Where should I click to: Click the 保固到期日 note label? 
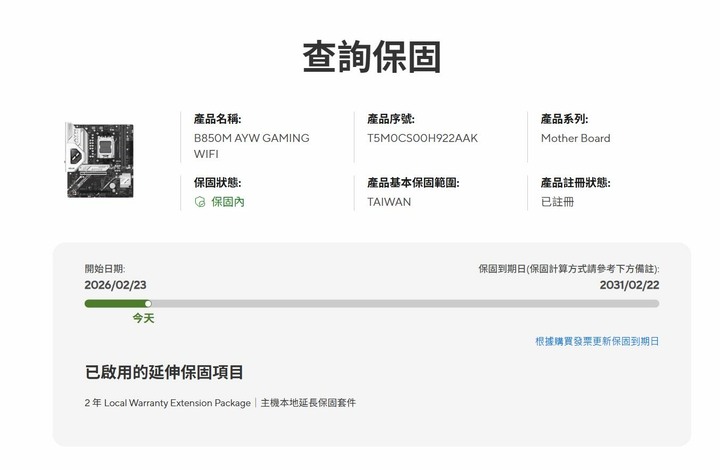(x=569, y=269)
